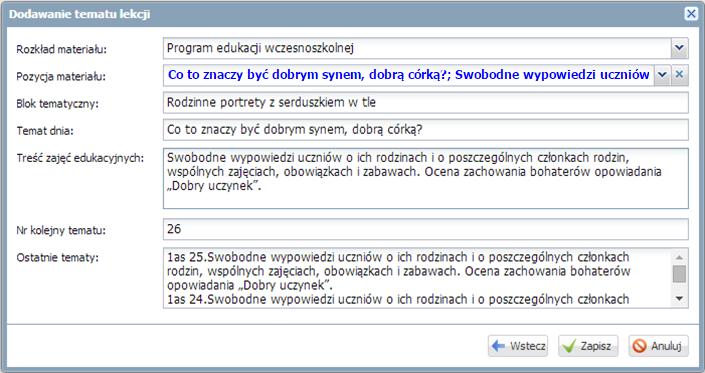705x373 pixels.
Task: Save the topic with Zapisz button
Action: tap(588, 346)
